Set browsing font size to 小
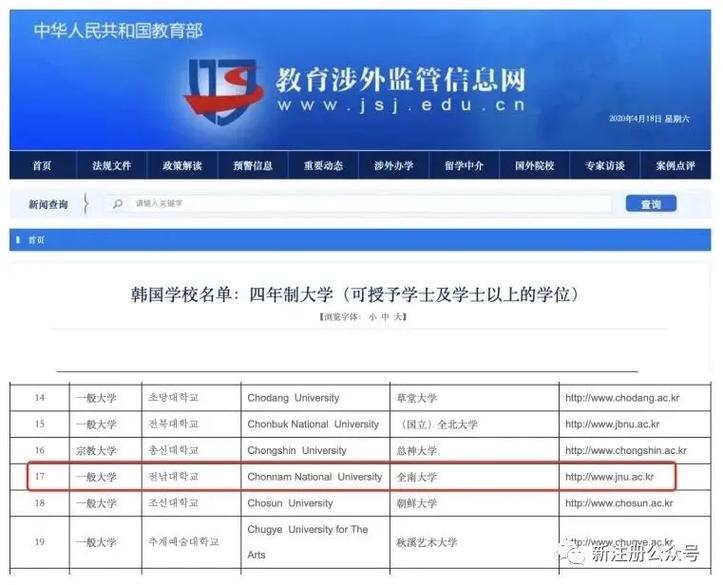The width and height of the screenshot is (723, 585). [x=373, y=317]
